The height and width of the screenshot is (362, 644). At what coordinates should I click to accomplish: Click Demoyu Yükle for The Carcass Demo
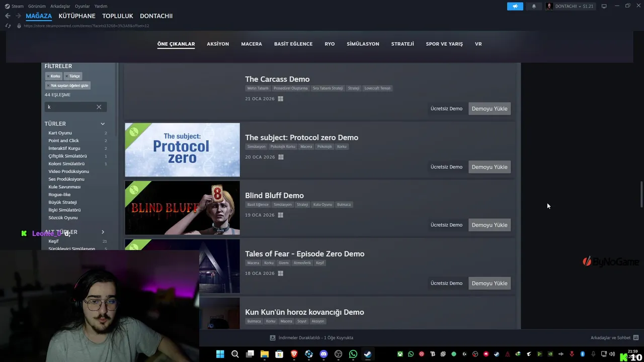click(490, 109)
